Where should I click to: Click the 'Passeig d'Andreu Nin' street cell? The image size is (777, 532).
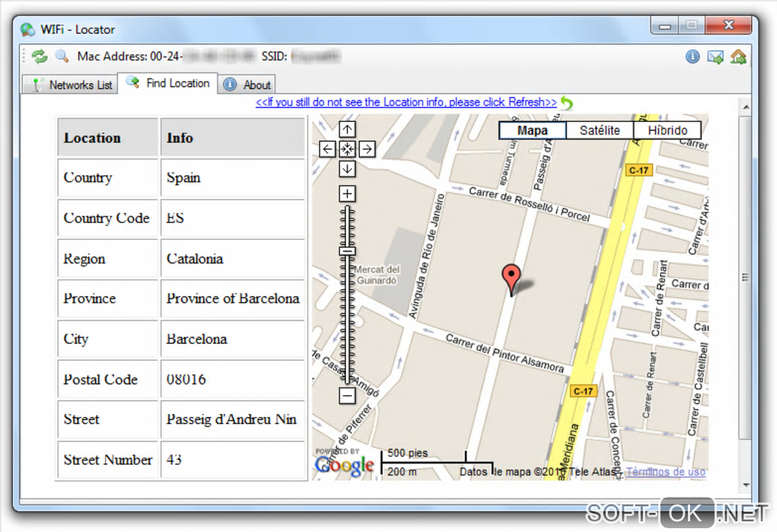click(232, 419)
